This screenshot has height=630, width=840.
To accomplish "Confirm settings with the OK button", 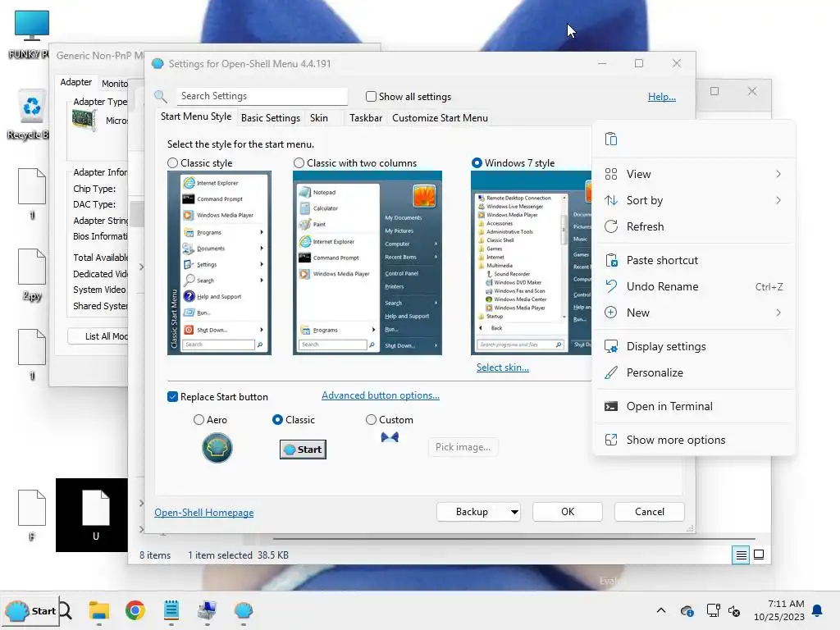I will click(x=568, y=512).
